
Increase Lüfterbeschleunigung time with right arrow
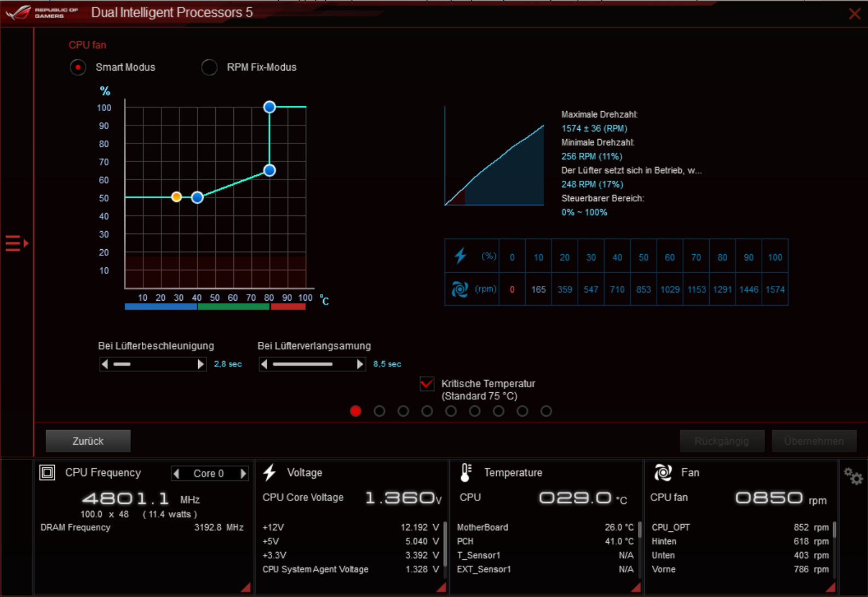pyautogui.click(x=200, y=364)
